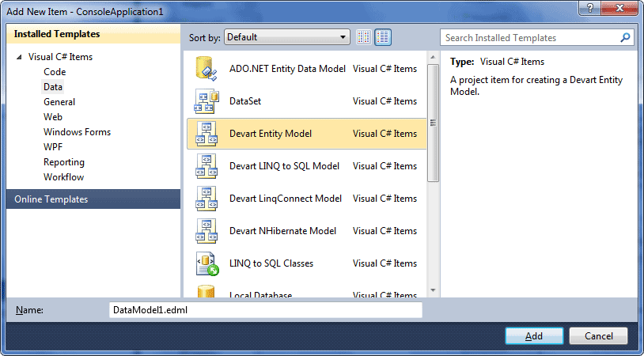Select the Web category
The width and height of the screenshot is (644, 356).
point(53,117)
